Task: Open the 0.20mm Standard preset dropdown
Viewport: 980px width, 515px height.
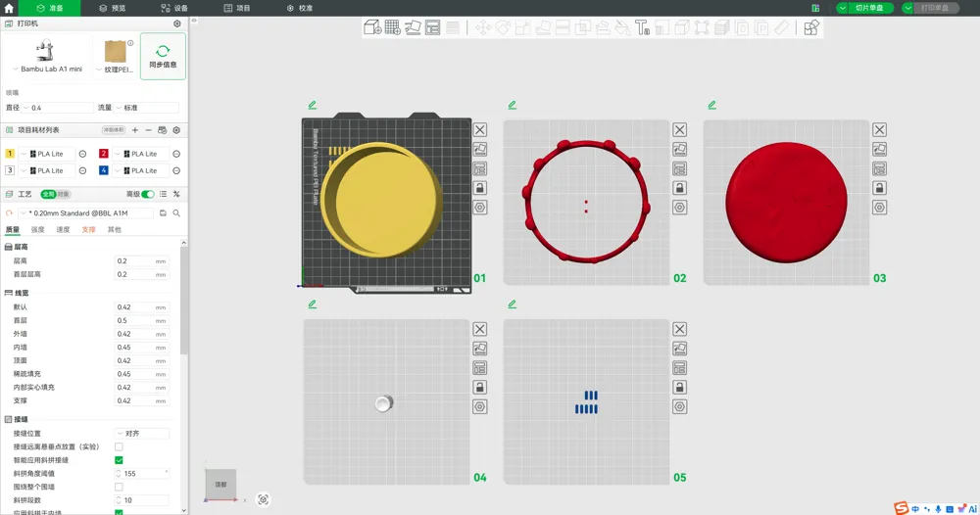Action: (86, 212)
